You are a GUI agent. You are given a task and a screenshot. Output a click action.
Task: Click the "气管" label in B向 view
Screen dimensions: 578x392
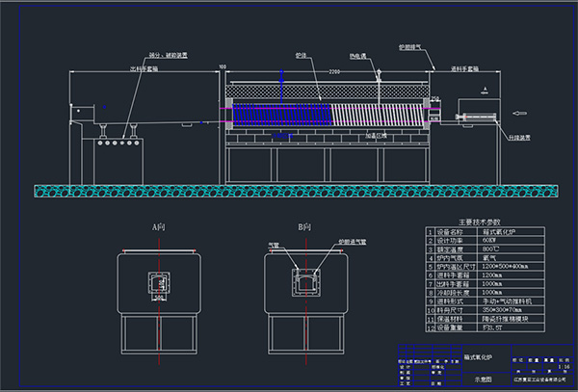click(273, 246)
